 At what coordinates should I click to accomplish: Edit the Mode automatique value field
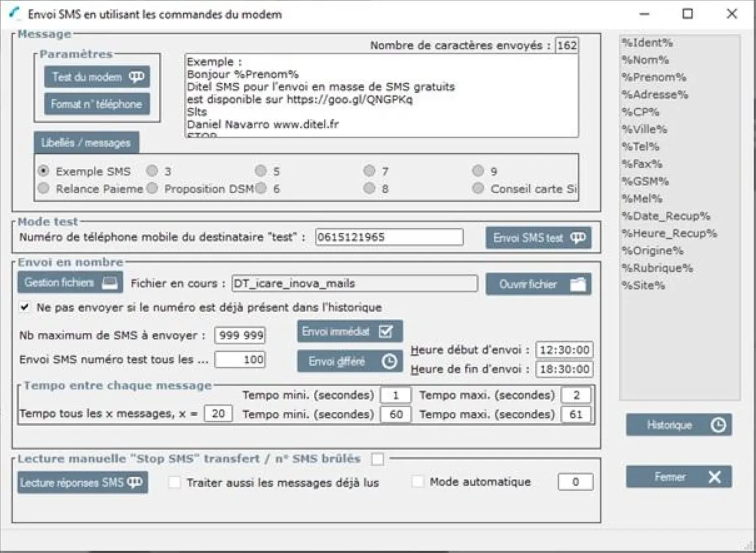[575, 482]
